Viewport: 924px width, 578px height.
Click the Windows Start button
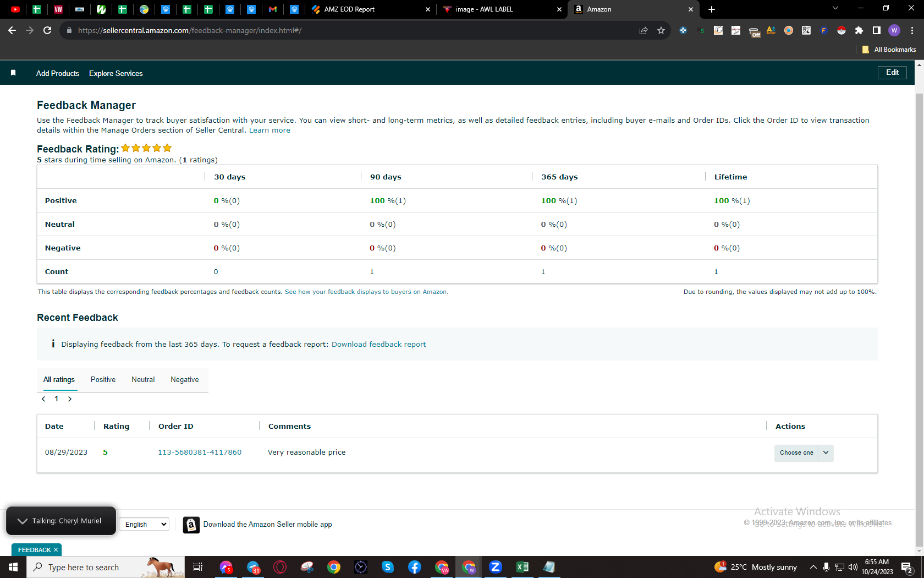pos(13,567)
